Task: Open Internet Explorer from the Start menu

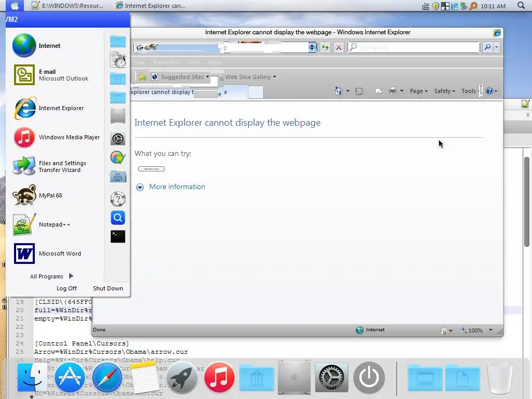Action: click(x=48, y=108)
